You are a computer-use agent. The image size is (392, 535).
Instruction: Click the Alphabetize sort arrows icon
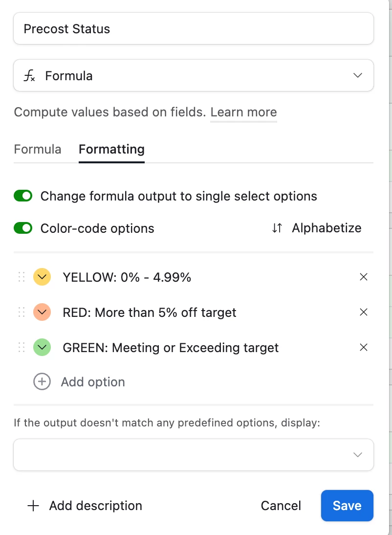pyautogui.click(x=277, y=228)
